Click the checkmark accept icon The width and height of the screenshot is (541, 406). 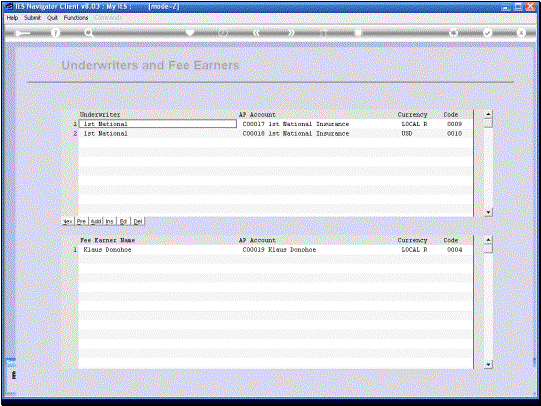click(x=487, y=33)
